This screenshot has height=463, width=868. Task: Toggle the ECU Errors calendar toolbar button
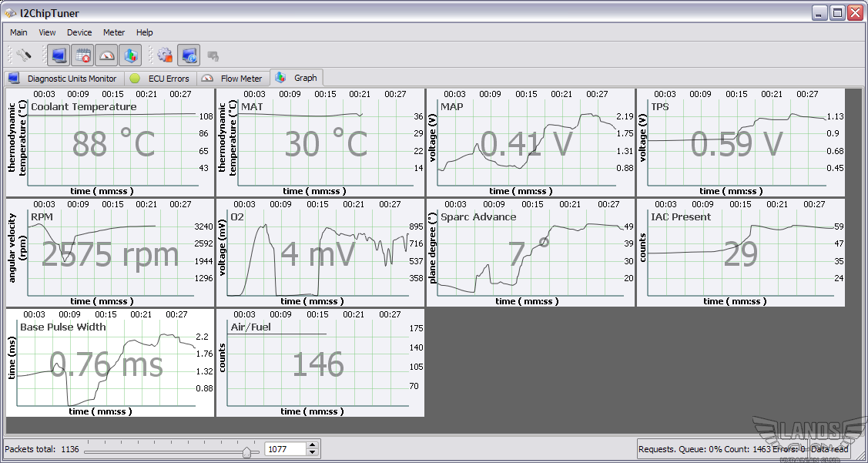tap(82, 55)
